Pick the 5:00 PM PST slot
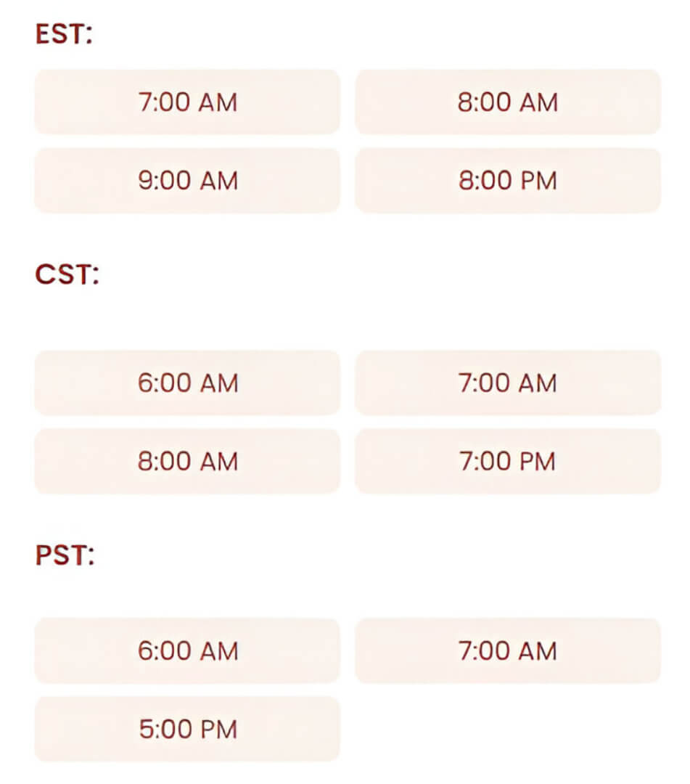Viewport: 690px width, 784px height. click(x=187, y=729)
